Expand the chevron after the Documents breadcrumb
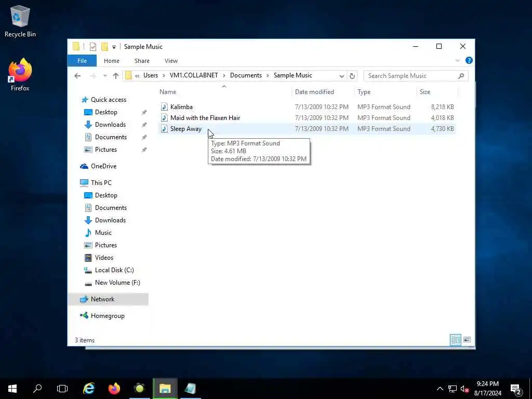Screen dimensions: 532x399 [268, 76]
